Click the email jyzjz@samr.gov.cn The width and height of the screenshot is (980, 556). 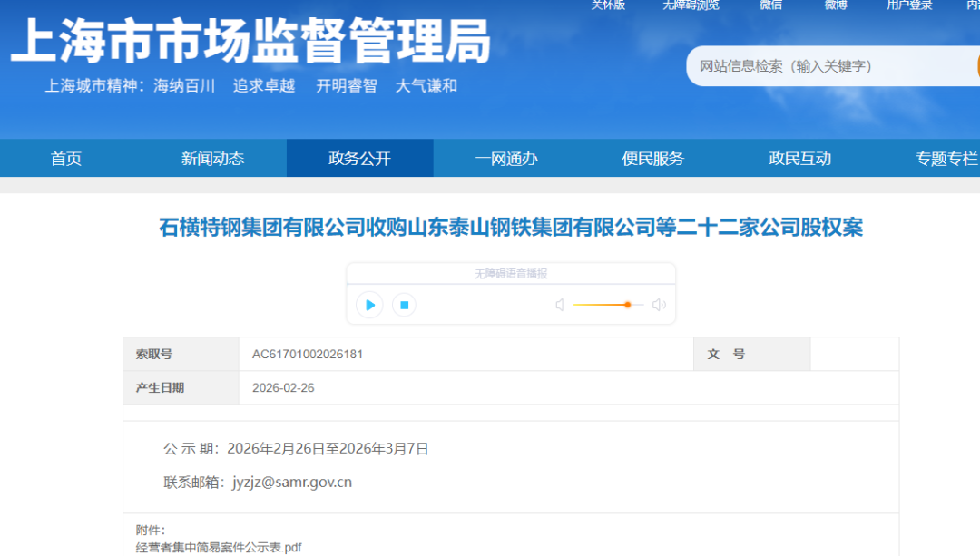click(x=292, y=483)
